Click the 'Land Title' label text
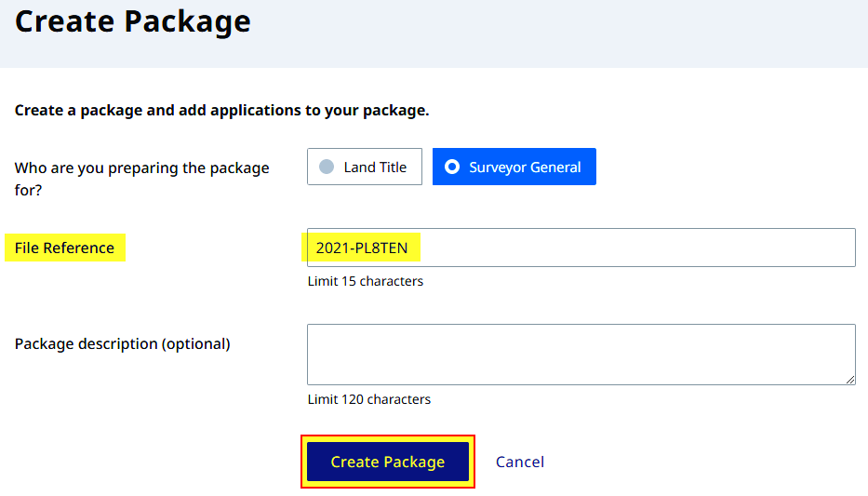868x496 pixels. click(375, 167)
